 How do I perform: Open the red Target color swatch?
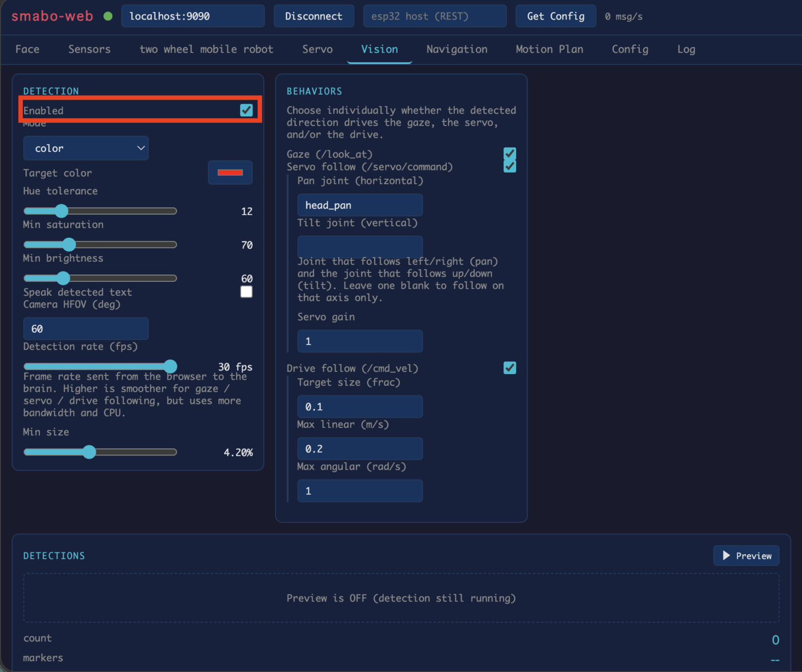[x=230, y=172]
